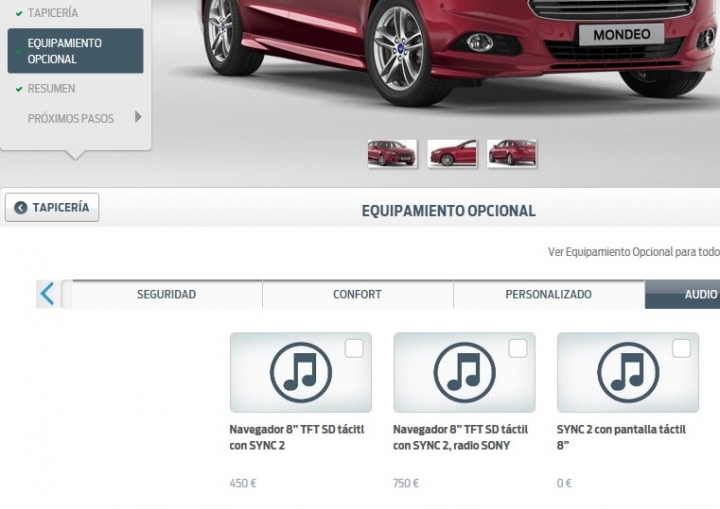Open Próximos Pasos in the sidebar
Image resolution: width=720 pixels, height=509 pixels.
71,119
